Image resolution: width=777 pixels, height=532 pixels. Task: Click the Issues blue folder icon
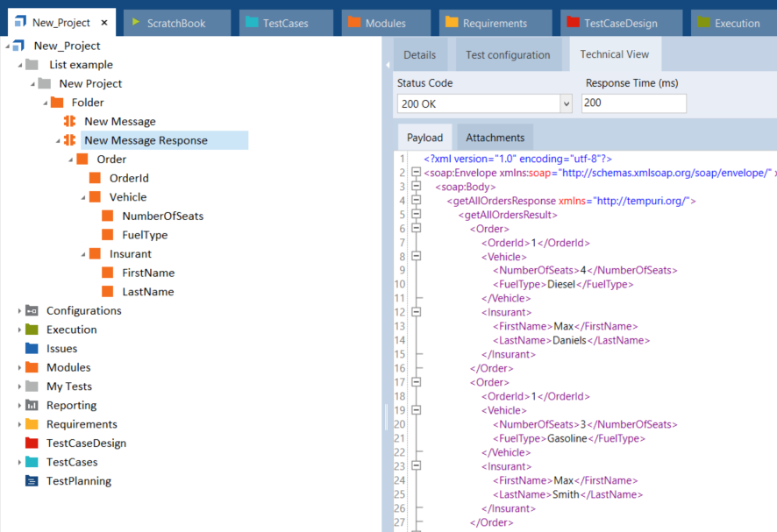[32, 349]
